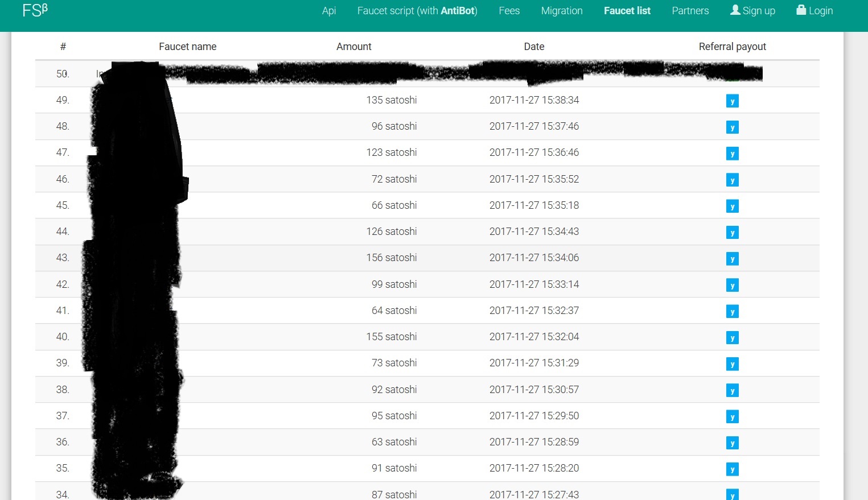Click date 2017-11-27 15:33:14
This screenshot has width=868, height=500.
(534, 284)
